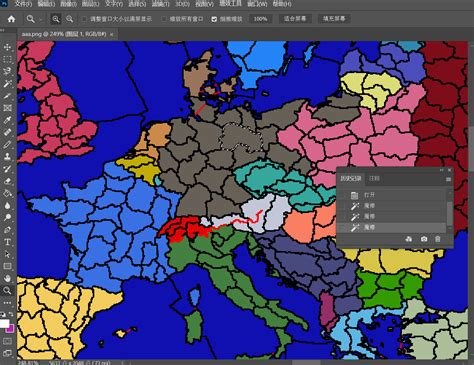Open the 编辑(E) menu
Screen dimensions: 474x365
tap(46, 4)
